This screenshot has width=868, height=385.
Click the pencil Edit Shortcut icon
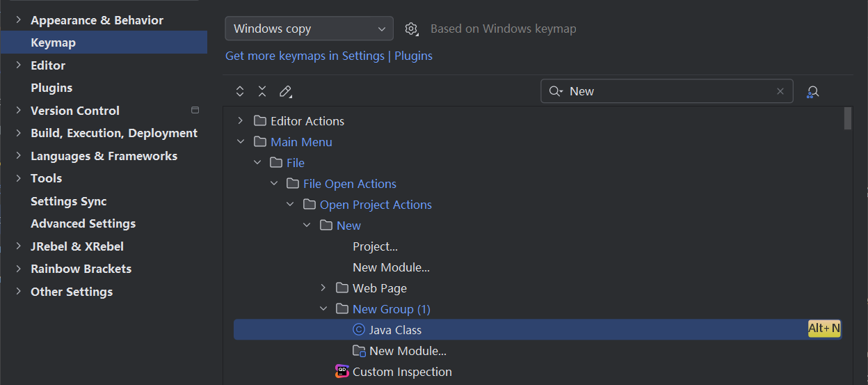click(285, 91)
